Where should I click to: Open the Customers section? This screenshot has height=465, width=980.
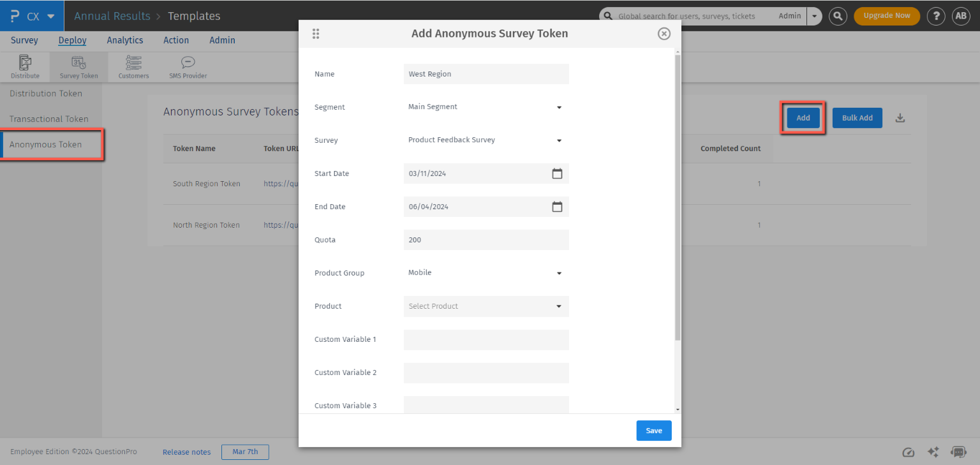click(x=133, y=66)
